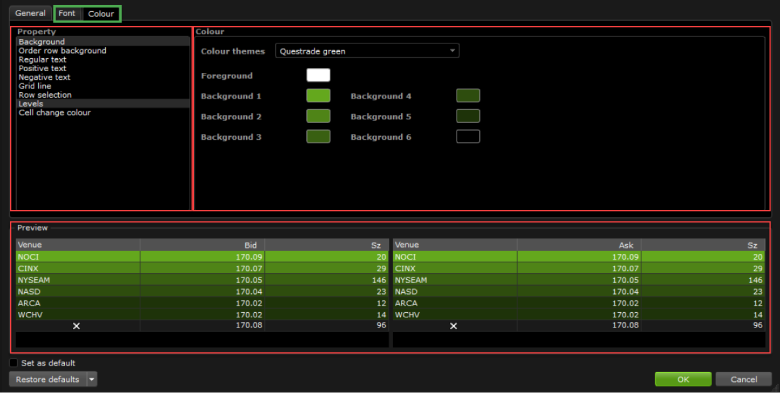Select Levels in Property list
Viewport: 780px width, 393px height.
(x=103, y=104)
